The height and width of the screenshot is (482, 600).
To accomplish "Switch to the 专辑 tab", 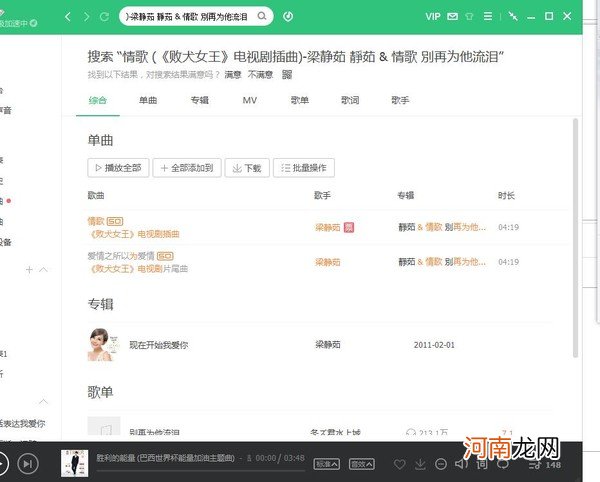I will tap(199, 100).
